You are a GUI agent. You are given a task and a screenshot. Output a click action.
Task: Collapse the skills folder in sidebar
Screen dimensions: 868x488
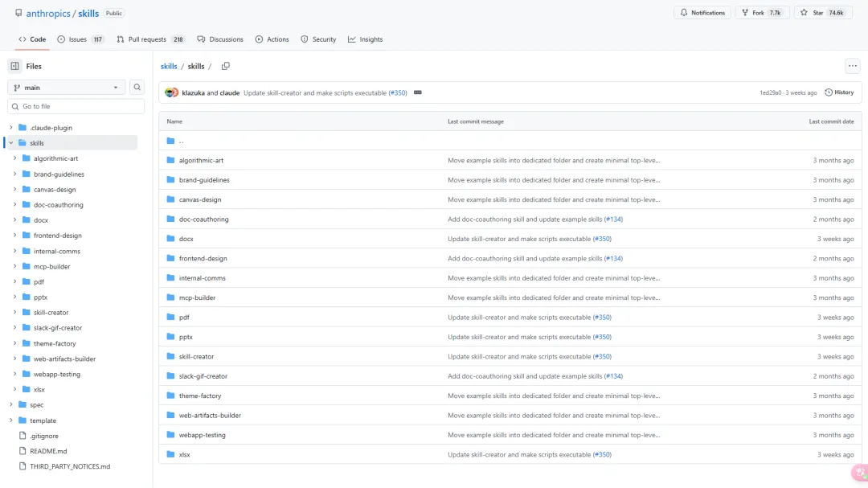point(11,143)
